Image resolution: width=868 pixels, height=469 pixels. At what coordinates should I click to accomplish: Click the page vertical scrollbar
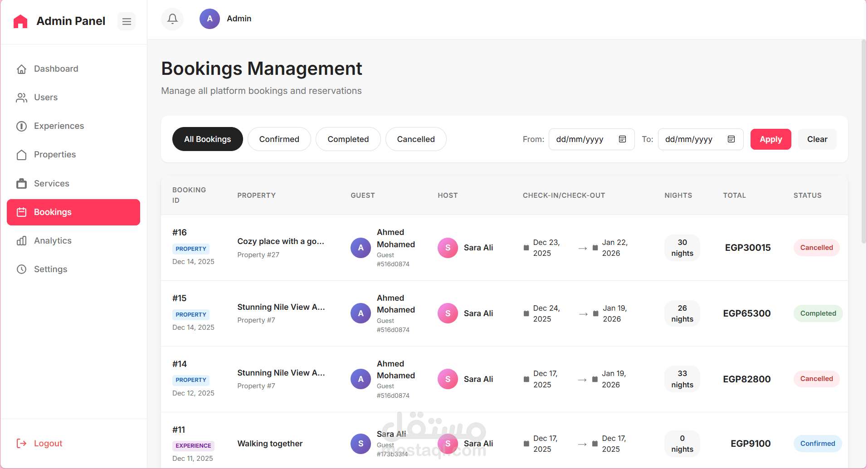863,141
